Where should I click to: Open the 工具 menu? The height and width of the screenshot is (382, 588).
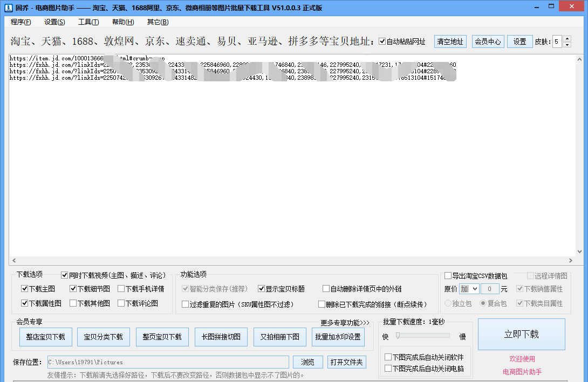pos(88,22)
